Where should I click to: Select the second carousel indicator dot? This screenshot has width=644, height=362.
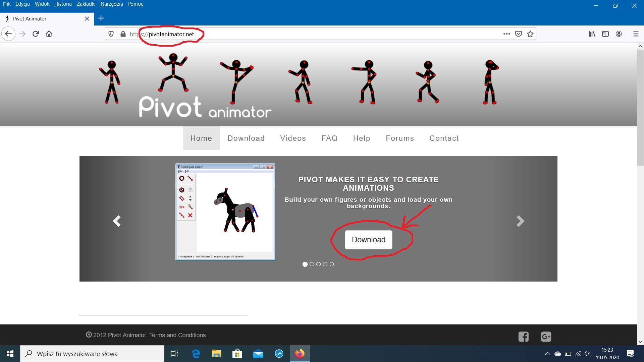tap(312, 264)
